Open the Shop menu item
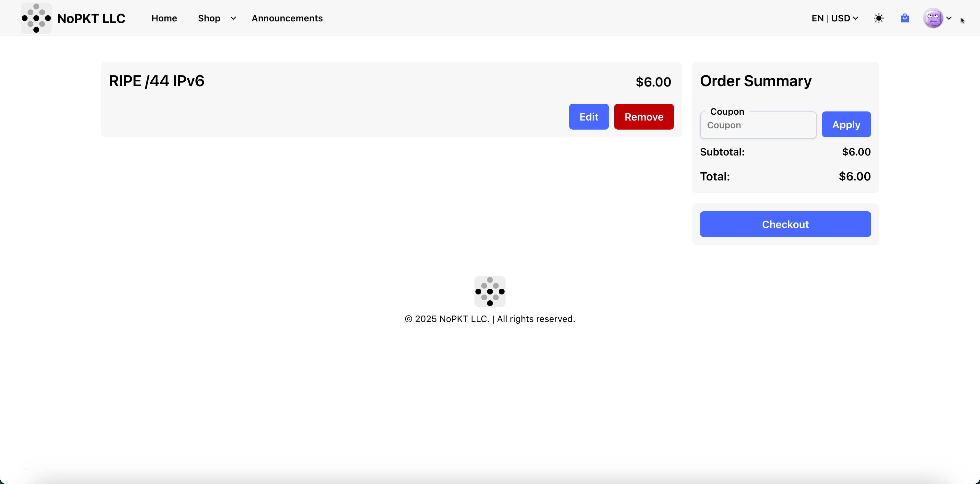The image size is (980, 484). coord(209,18)
